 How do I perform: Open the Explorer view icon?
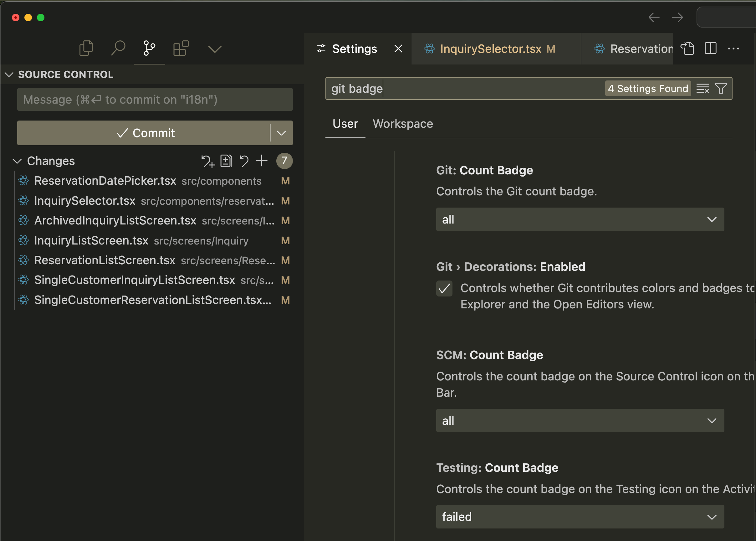[x=86, y=49]
